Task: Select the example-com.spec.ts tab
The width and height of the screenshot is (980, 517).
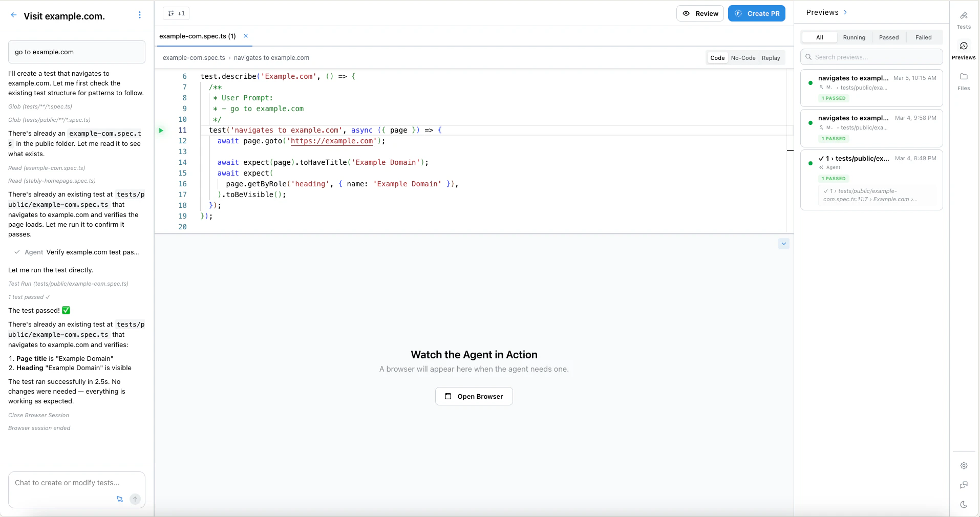Action: click(197, 36)
